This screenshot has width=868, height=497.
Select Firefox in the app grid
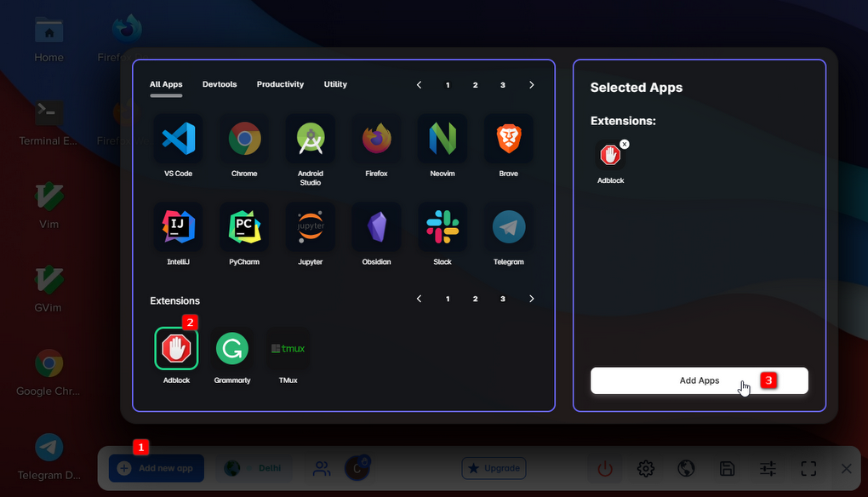tap(376, 139)
